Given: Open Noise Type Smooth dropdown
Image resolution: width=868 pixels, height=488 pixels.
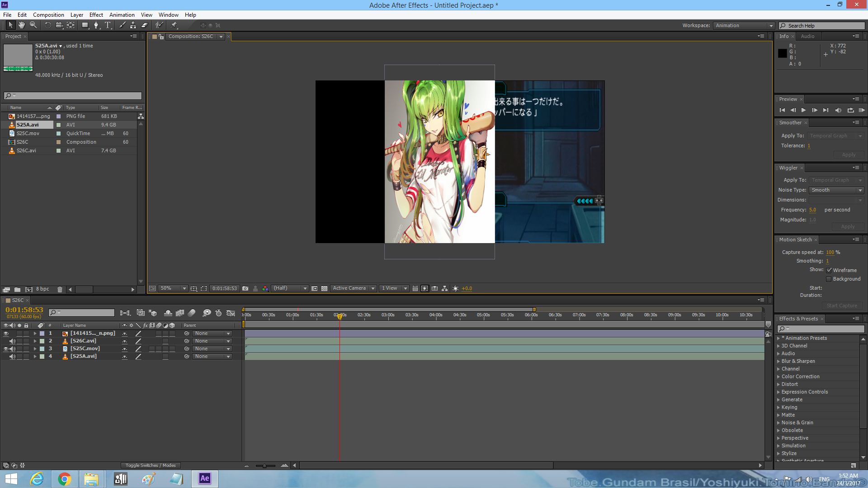Looking at the screenshot, I should point(836,190).
